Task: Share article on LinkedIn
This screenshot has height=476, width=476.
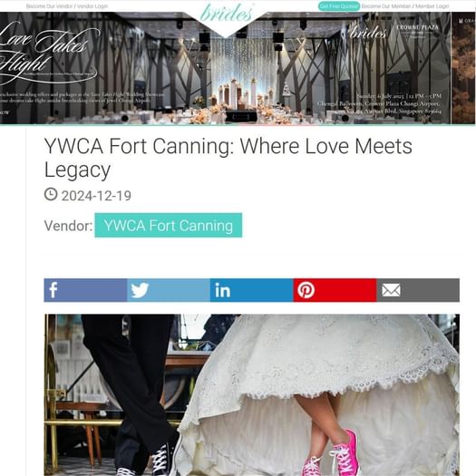Action: 252,290
